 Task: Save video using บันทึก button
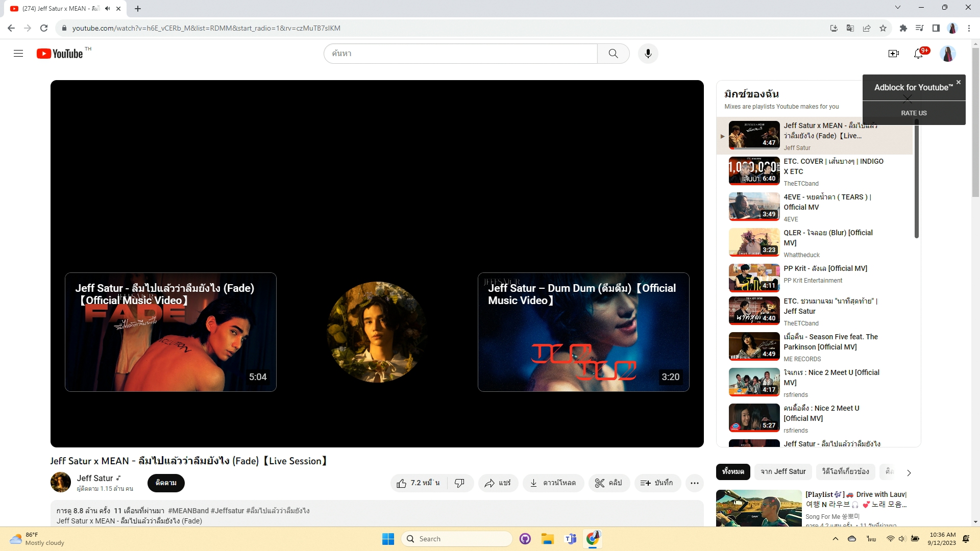[657, 483]
